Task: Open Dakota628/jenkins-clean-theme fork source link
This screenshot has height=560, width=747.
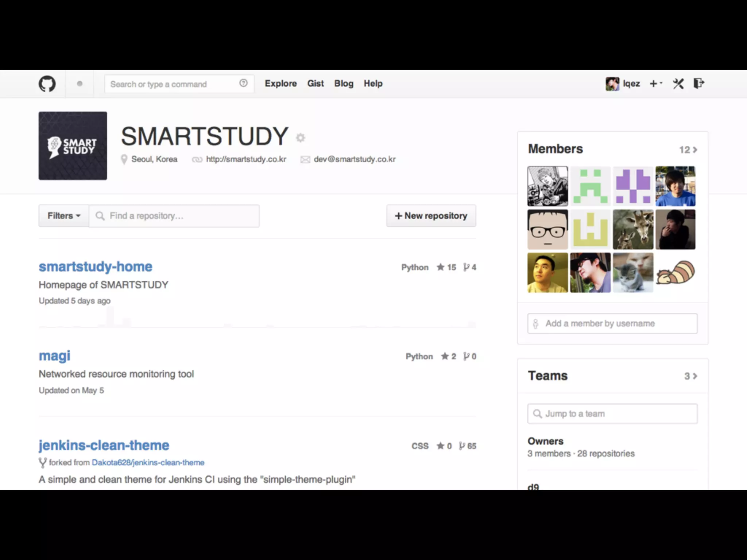Action: click(148, 463)
